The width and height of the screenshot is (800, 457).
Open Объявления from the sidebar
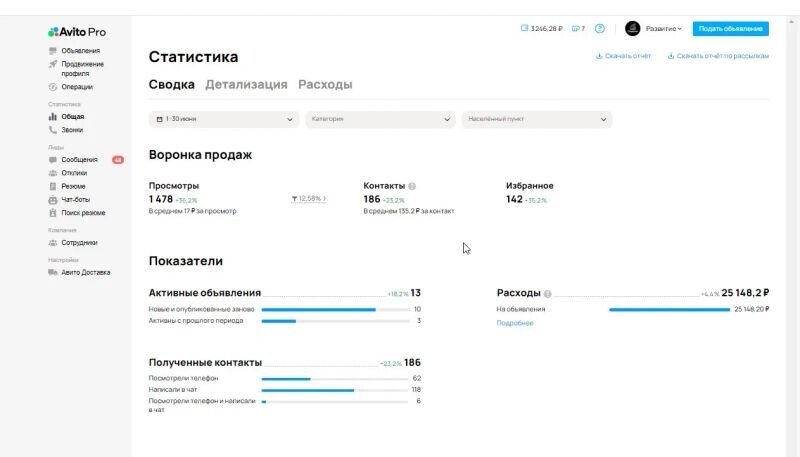80,51
